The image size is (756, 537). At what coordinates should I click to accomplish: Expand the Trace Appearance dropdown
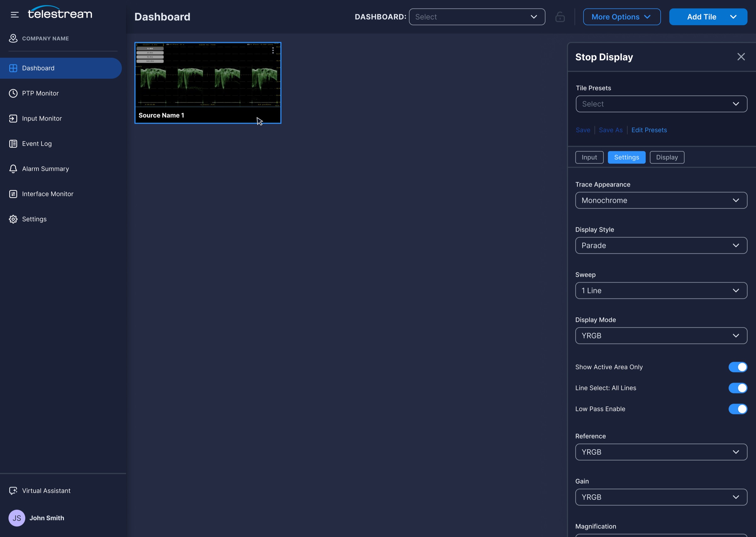(661, 201)
